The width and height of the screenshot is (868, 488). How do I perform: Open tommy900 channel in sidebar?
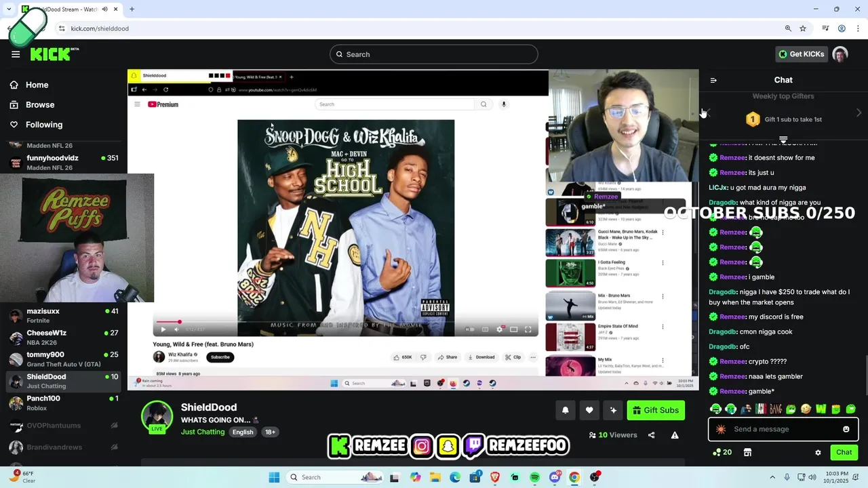point(64,359)
